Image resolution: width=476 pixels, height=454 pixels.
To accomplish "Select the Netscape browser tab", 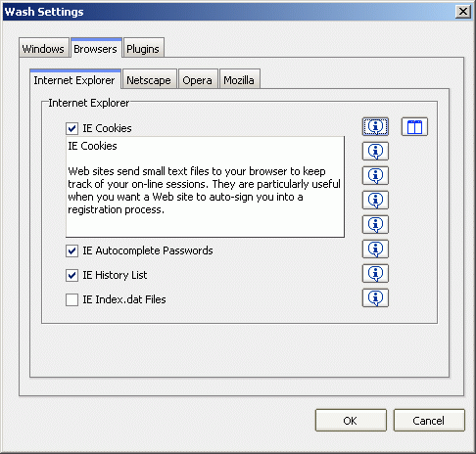I will (149, 80).
